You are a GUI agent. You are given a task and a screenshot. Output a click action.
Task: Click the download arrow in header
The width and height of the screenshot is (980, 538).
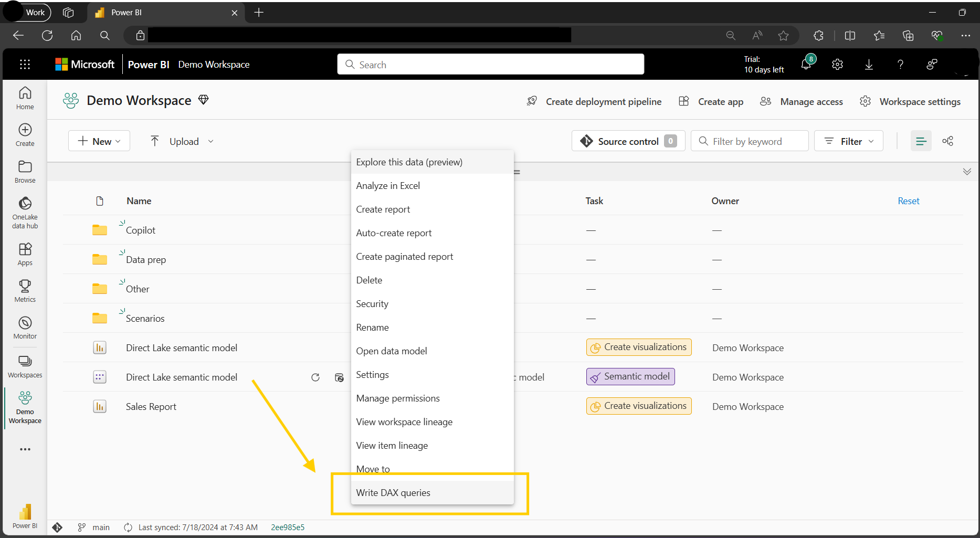pos(869,65)
